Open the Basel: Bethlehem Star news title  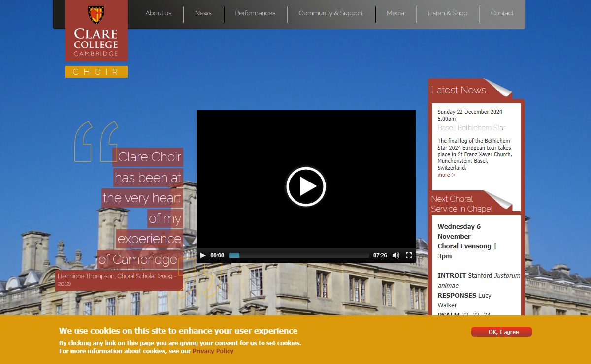(471, 128)
